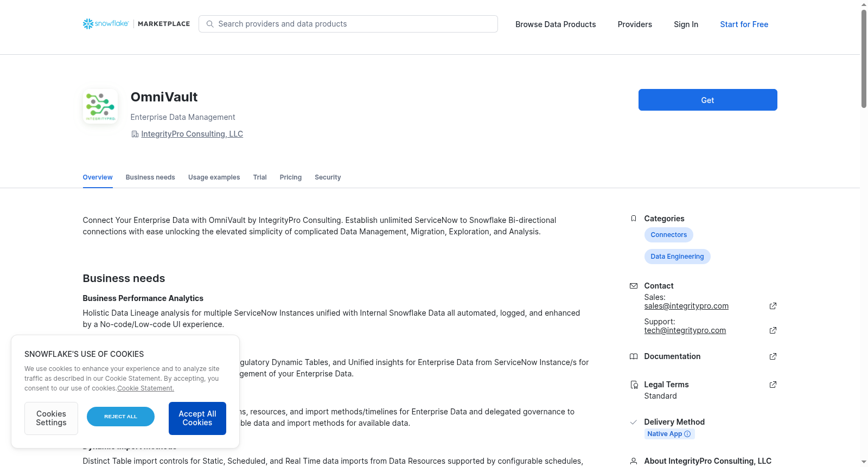
Task: Click the Documentation book icon
Action: point(633,356)
